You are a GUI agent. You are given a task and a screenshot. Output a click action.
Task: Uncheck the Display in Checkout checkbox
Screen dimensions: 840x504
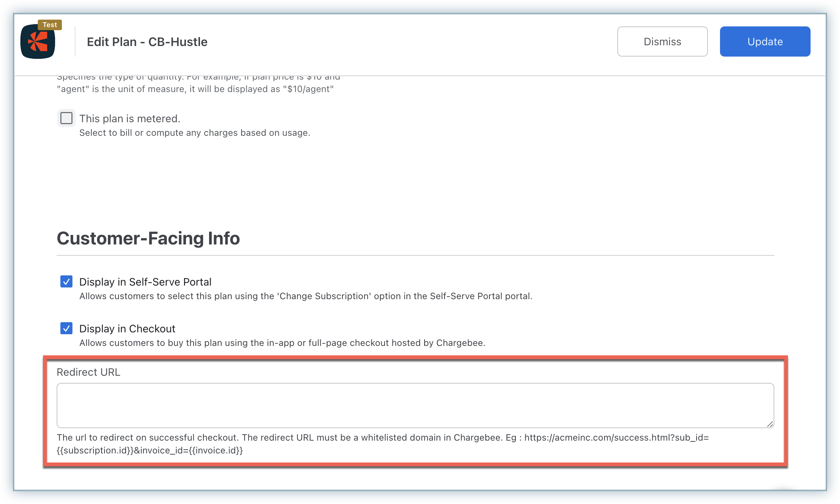click(x=66, y=328)
